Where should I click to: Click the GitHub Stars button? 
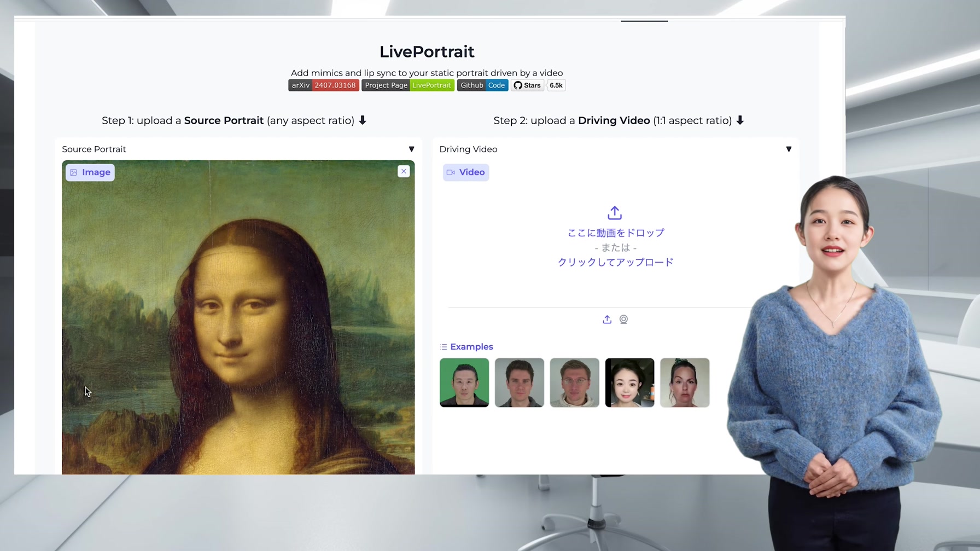527,85
